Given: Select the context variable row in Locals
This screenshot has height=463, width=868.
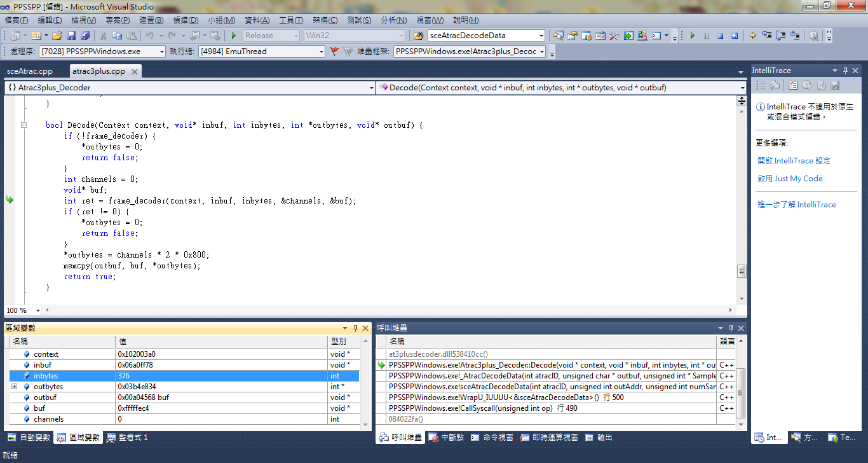Looking at the screenshot, I should [184, 354].
